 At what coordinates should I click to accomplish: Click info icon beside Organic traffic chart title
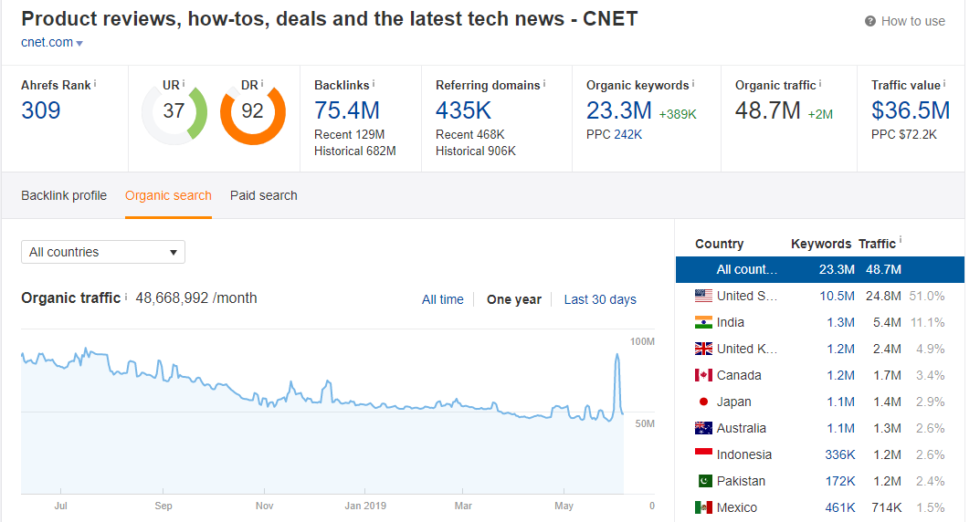click(126, 297)
